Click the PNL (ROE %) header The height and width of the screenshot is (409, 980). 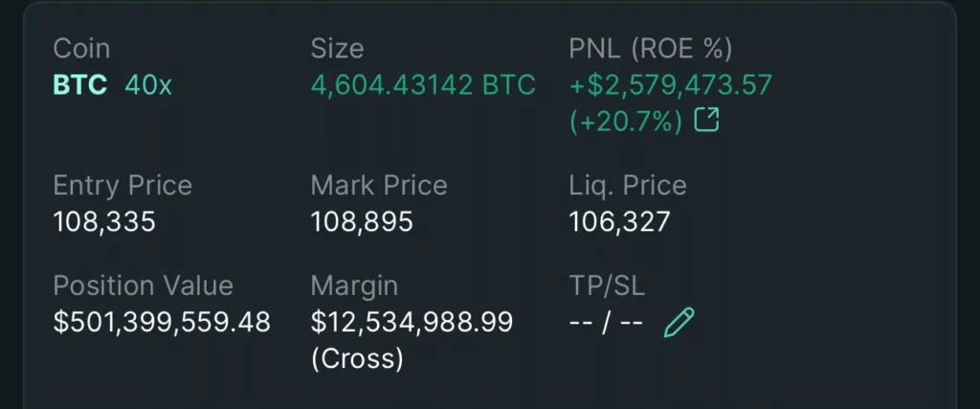pyautogui.click(x=651, y=49)
